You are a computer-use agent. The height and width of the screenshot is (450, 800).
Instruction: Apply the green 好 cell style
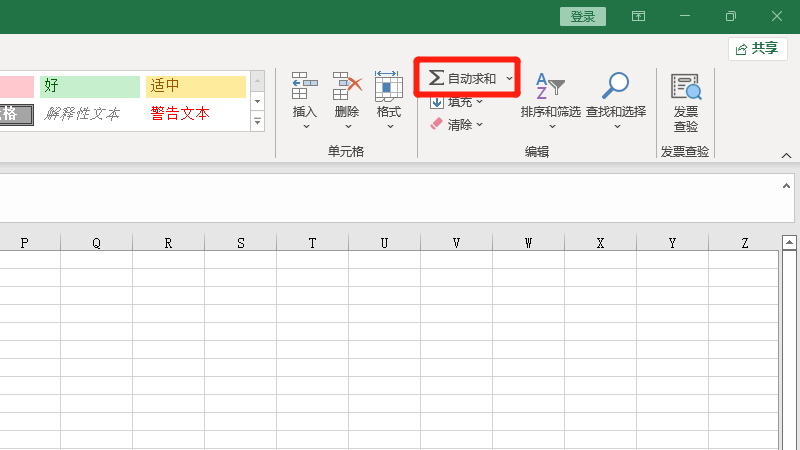point(90,86)
